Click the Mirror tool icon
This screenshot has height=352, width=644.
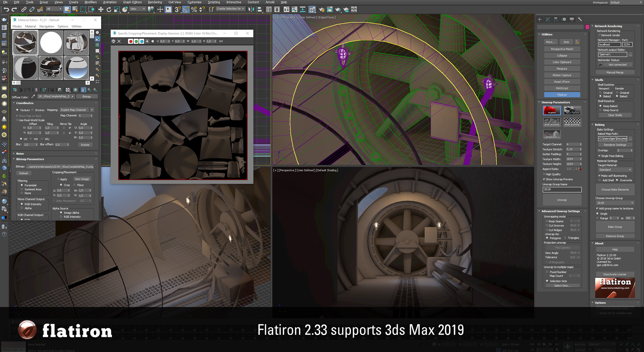click(251, 9)
